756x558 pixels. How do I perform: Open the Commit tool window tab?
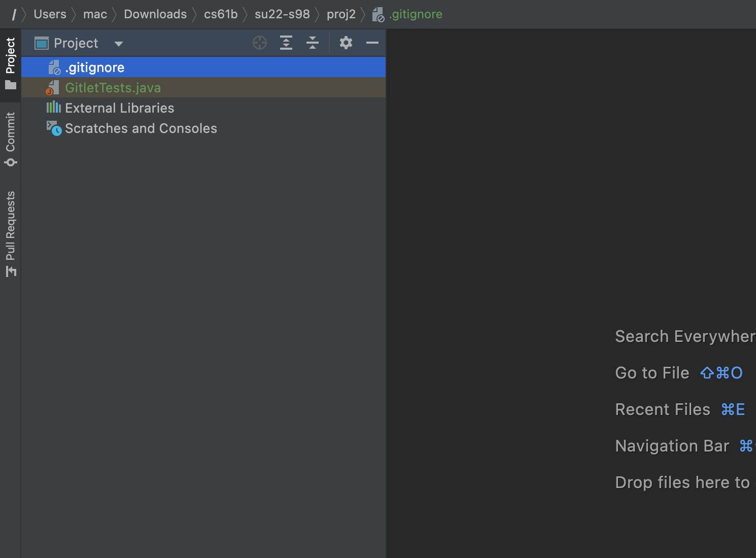[x=10, y=138]
